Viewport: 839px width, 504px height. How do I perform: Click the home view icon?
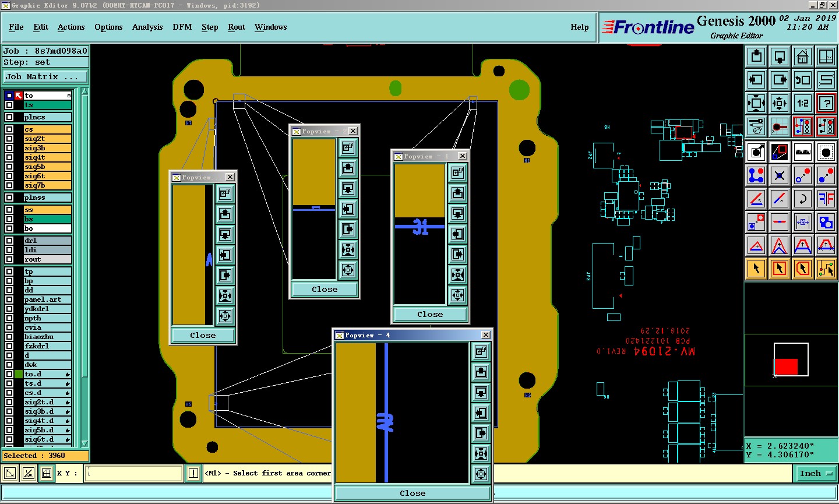803,57
